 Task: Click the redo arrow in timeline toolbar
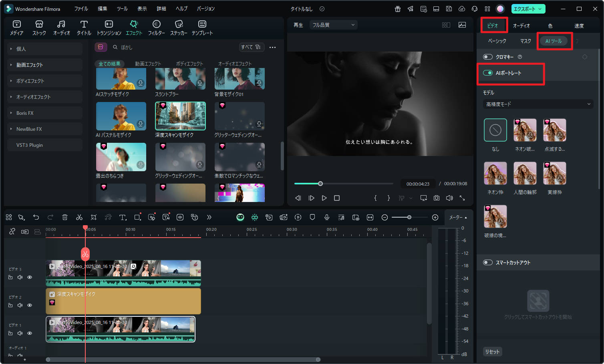click(x=50, y=217)
